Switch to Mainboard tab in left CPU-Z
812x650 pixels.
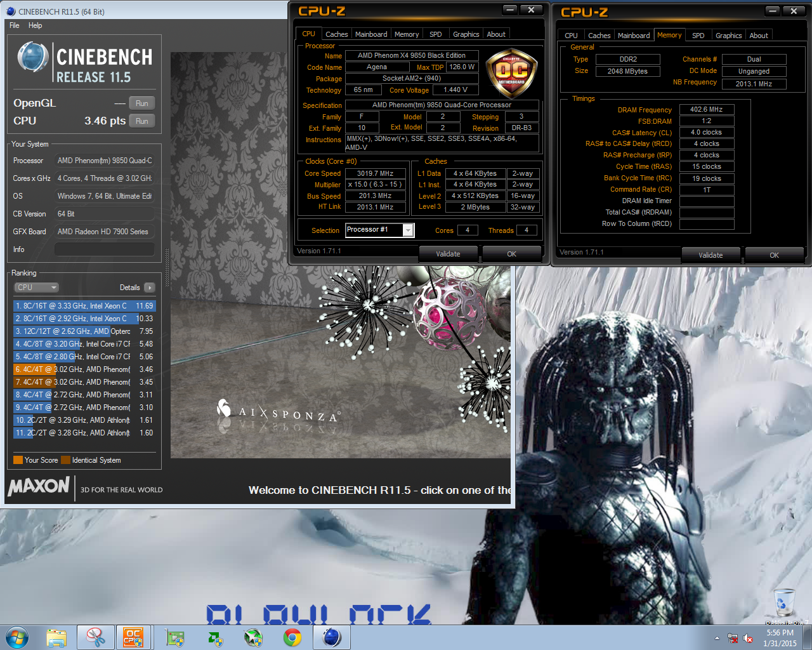click(371, 34)
